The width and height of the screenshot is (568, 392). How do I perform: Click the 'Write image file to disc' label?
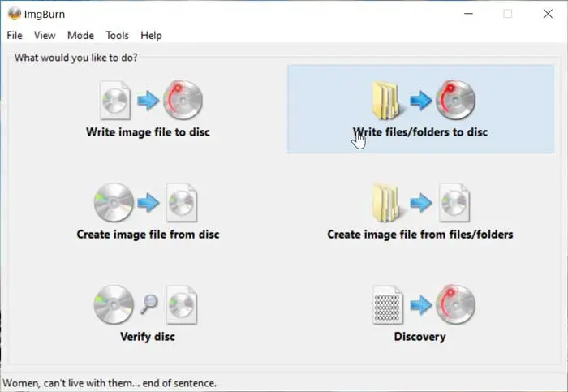pos(148,132)
